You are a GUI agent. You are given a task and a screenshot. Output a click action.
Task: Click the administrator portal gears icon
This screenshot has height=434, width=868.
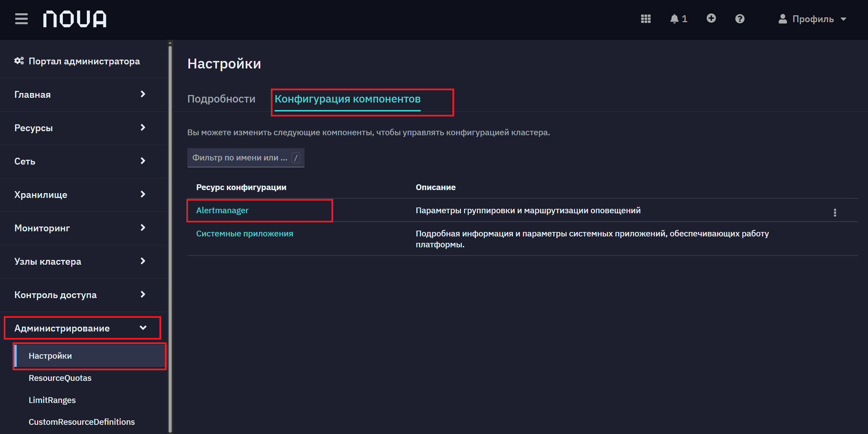(19, 61)
